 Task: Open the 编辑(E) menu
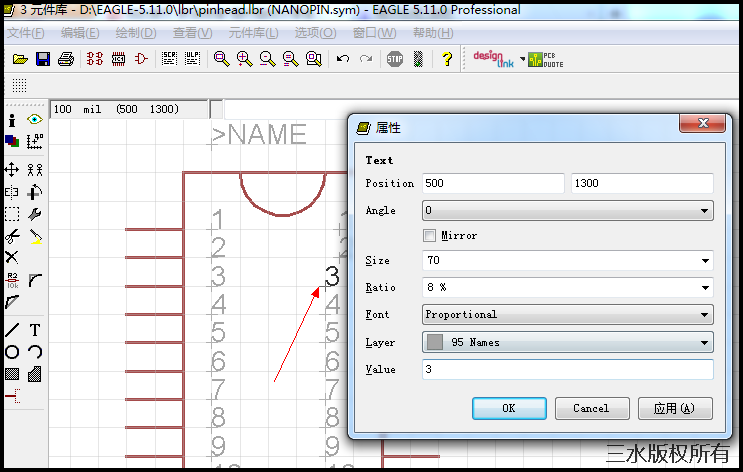(x=79, y=33)
